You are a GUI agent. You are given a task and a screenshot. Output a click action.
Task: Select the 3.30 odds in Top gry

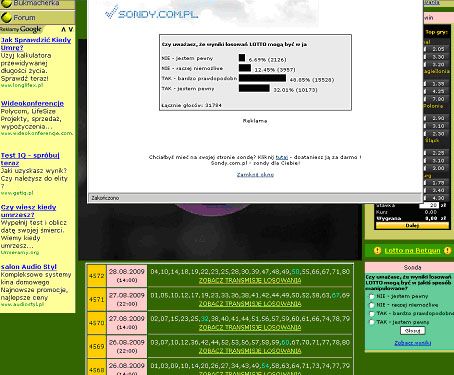click(438, 57)
